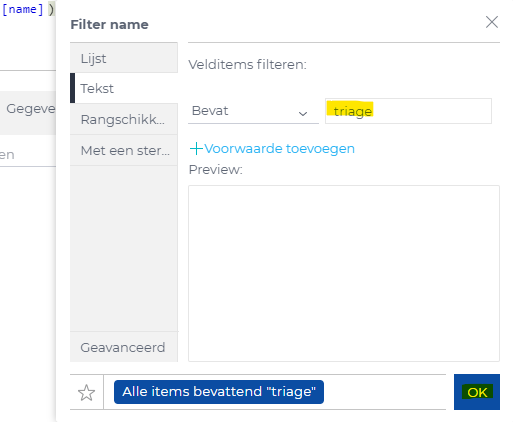Click the filter text field containing triage

408,111
